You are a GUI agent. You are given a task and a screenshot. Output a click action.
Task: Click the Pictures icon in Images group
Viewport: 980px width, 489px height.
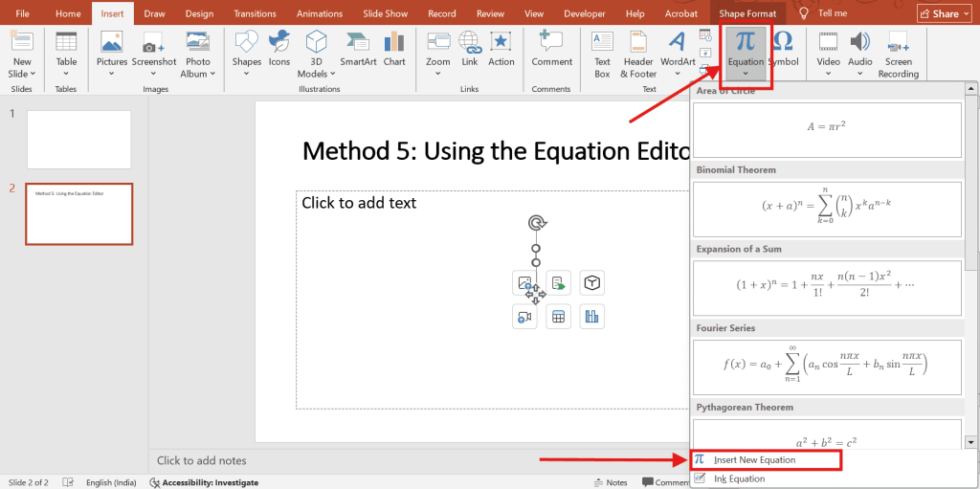(112, 43)
